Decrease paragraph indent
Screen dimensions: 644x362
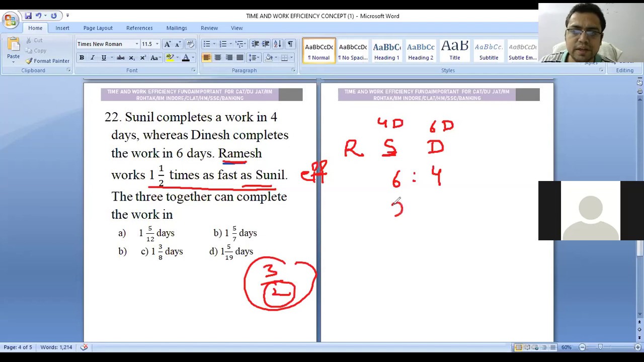pos(255,44)
